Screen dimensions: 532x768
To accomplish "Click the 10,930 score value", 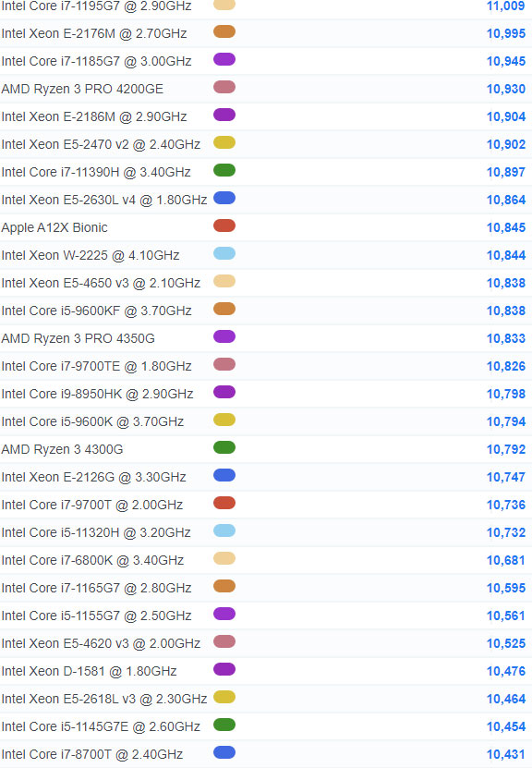I will (x=506, y=89).
